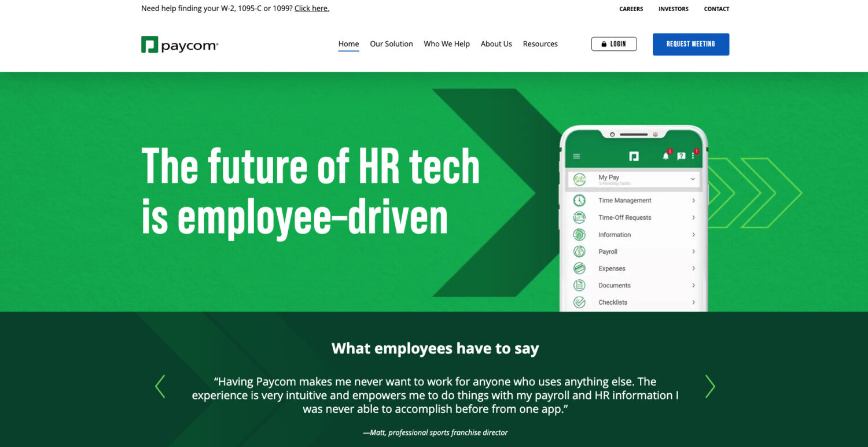Select the Payroll dollar sign icon
Screen dimensions: 868x447
point(579,252)
